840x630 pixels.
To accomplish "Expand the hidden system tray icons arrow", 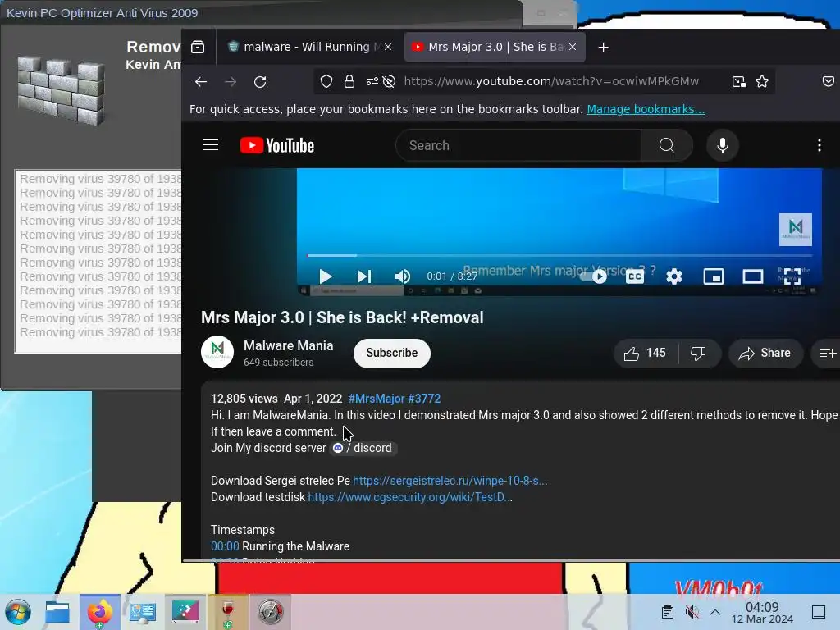I will pos(715,612).
